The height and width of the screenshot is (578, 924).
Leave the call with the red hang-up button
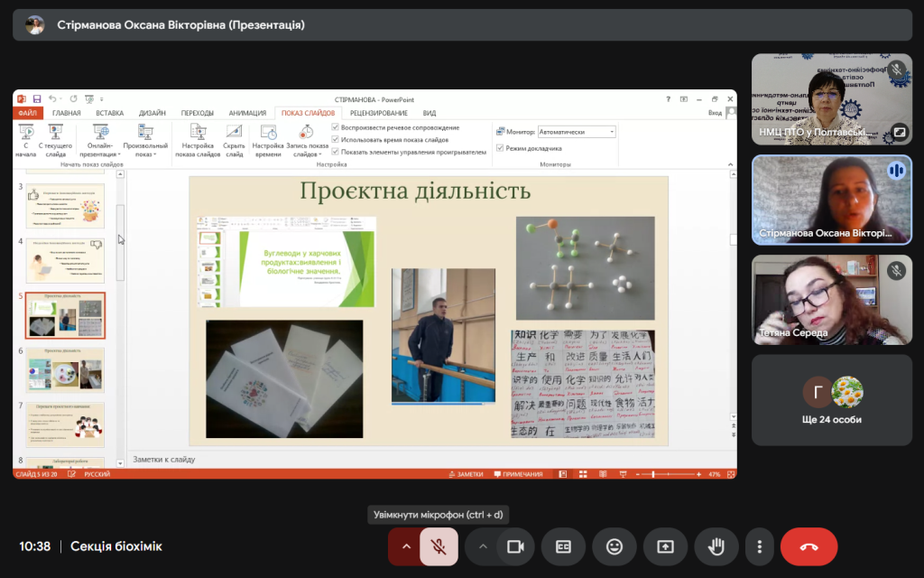808,546
